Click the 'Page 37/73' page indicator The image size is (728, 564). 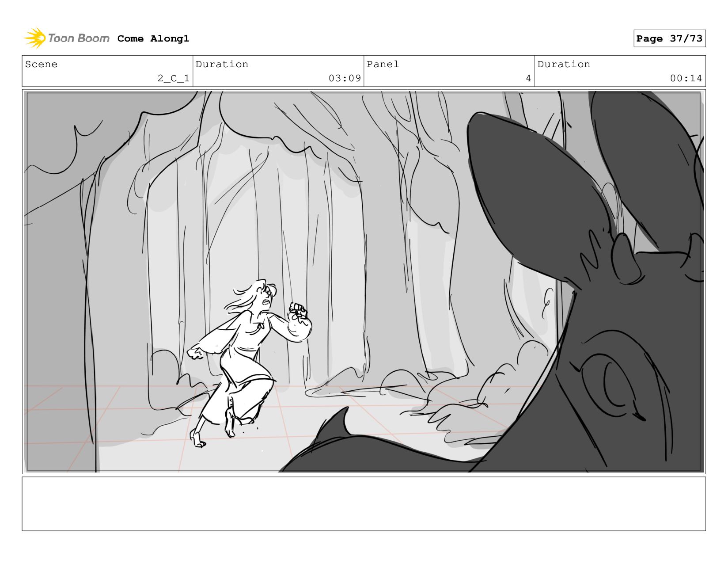point(669,38)
